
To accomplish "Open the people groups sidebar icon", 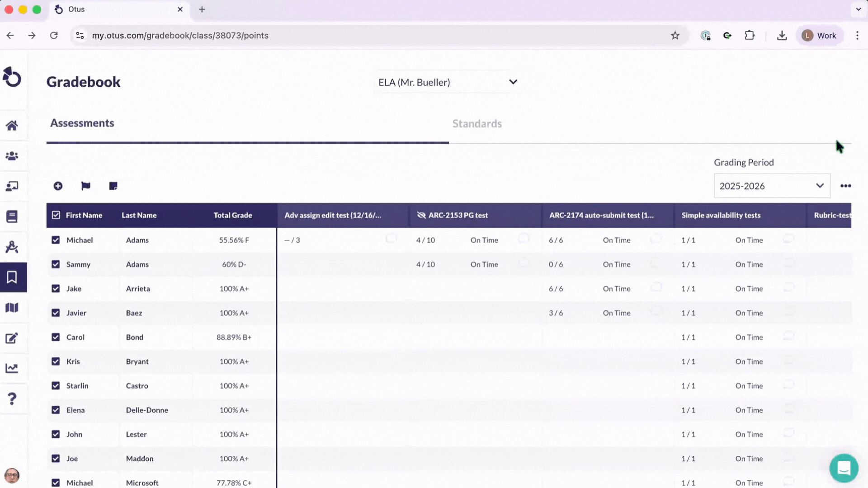I will point(12,156).
